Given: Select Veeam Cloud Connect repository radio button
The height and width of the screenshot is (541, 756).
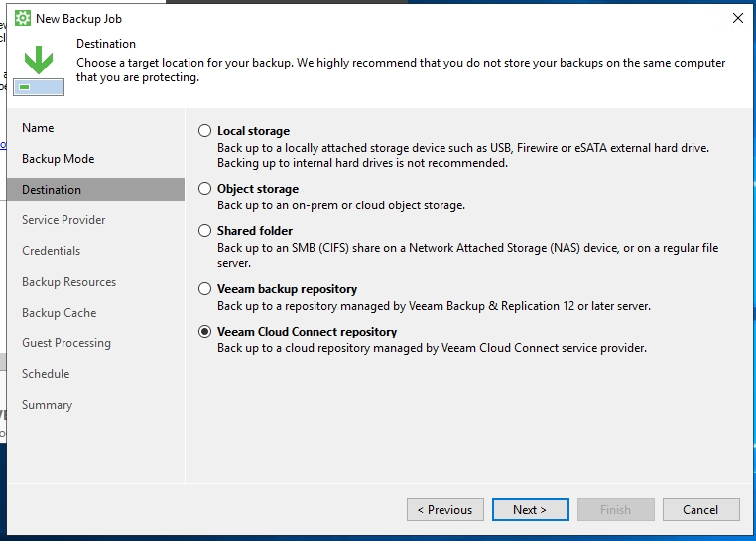Looking at the screenshot, I should coord(205,332).
